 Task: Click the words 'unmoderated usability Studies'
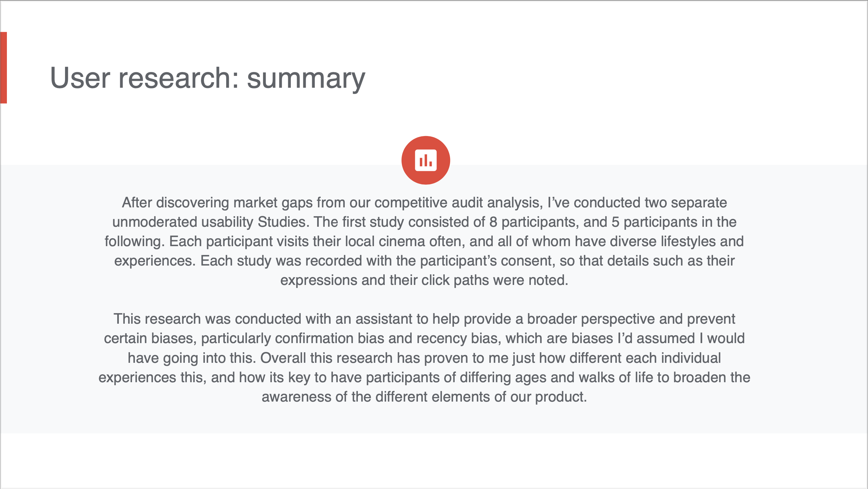pyautogui.click(x=209, y=222)
